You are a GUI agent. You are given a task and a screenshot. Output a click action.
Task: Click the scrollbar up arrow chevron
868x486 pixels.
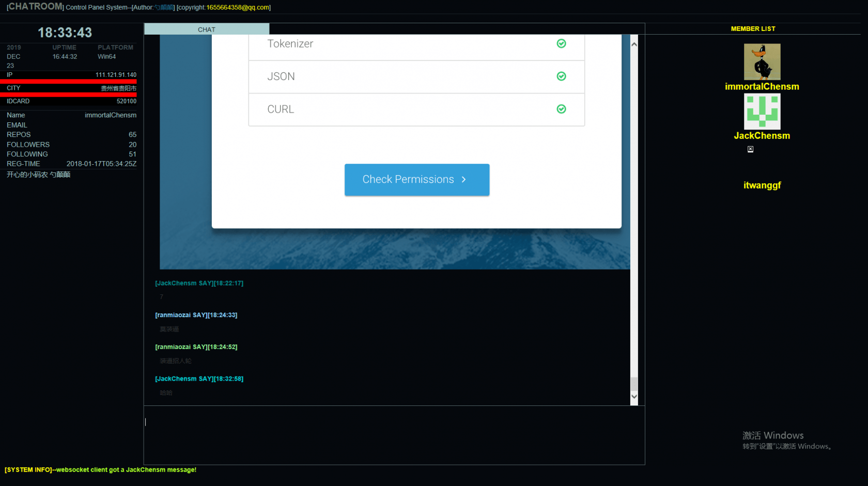[x=634, y=44]
